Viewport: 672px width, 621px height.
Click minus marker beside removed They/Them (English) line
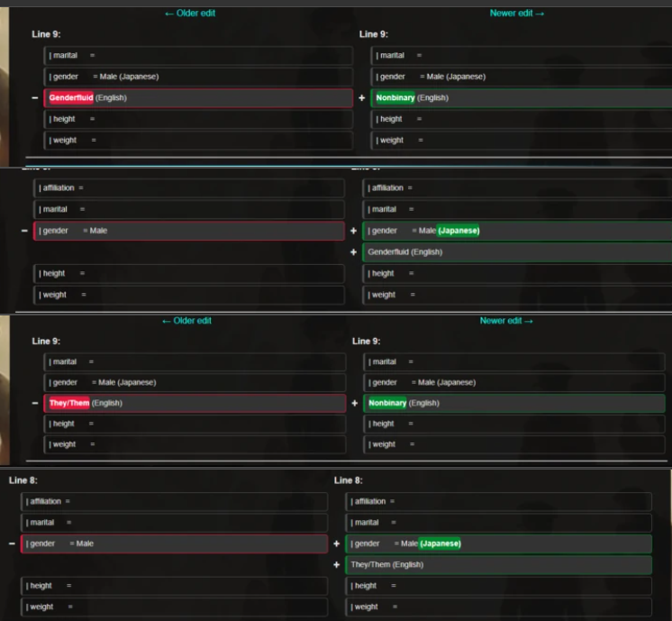tap(35, 403)
